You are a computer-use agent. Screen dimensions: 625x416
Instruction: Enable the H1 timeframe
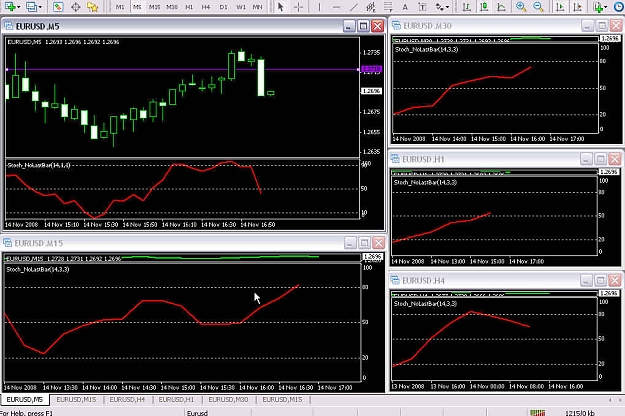[x=189, y=7]
